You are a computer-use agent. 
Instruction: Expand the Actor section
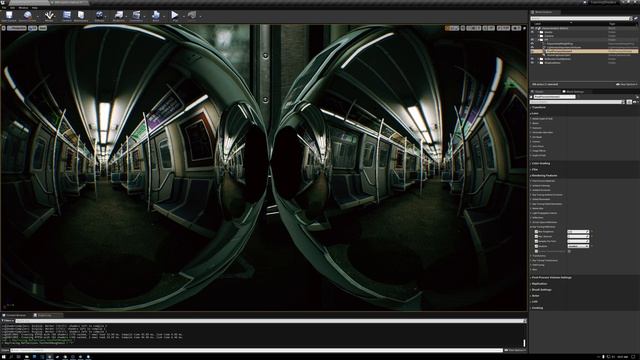tap(536, 296)
